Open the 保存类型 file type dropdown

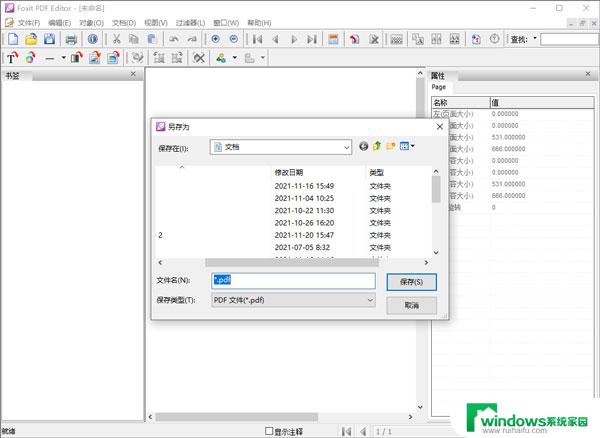point(370,300)
